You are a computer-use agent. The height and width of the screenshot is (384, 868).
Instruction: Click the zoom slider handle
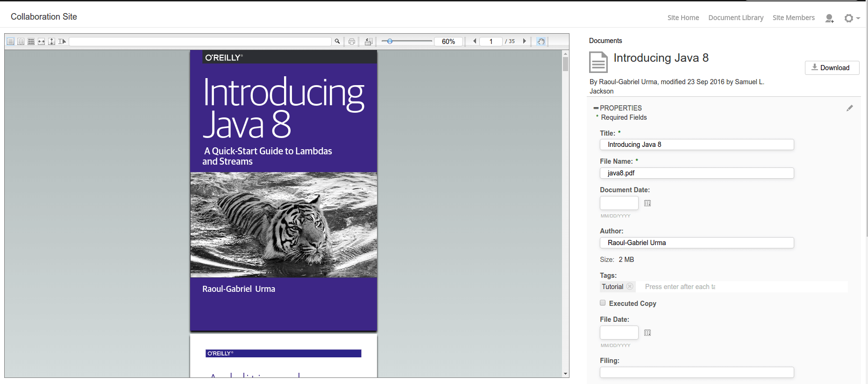(x=390, y=41)
